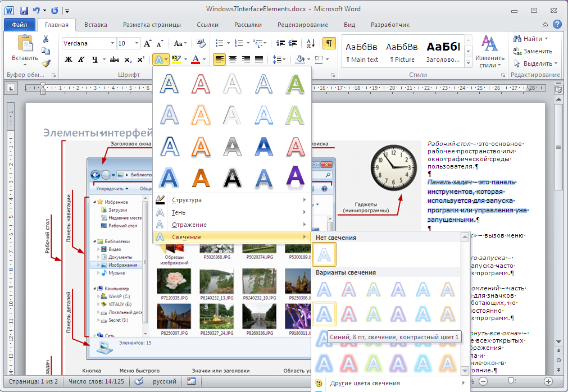568x392 pixels.
Task: Toggle justify alignment button
Action: pyautogui.click(x=258, y=60)
